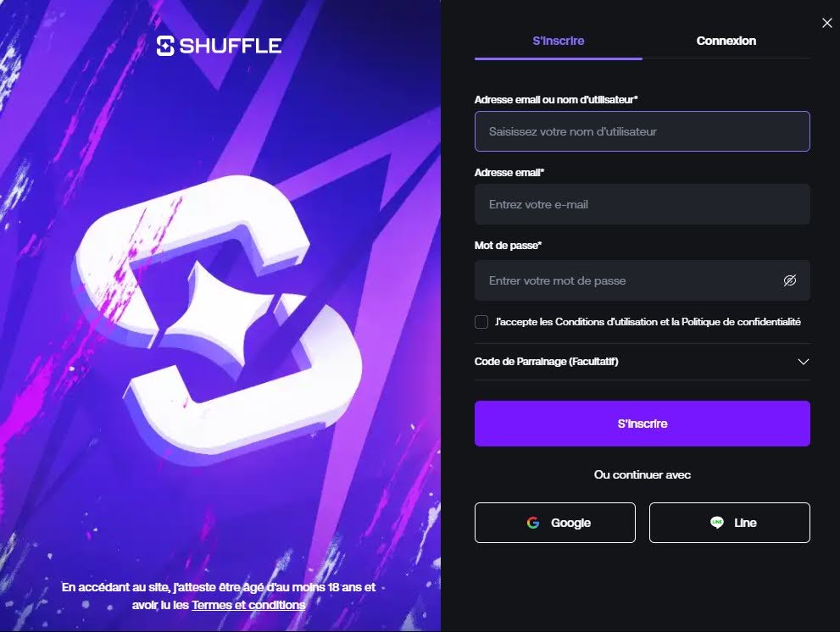Click the chevron arrow beside Code de Parrainage
The image size is (840, 632).
pyautogui.click(x=803, y=362)
